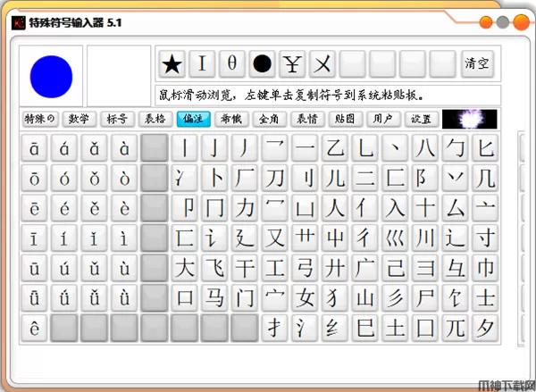Screen dimensions: 536x392
Task: Click the black star symbol in recent row
Action: pos(172,63)
